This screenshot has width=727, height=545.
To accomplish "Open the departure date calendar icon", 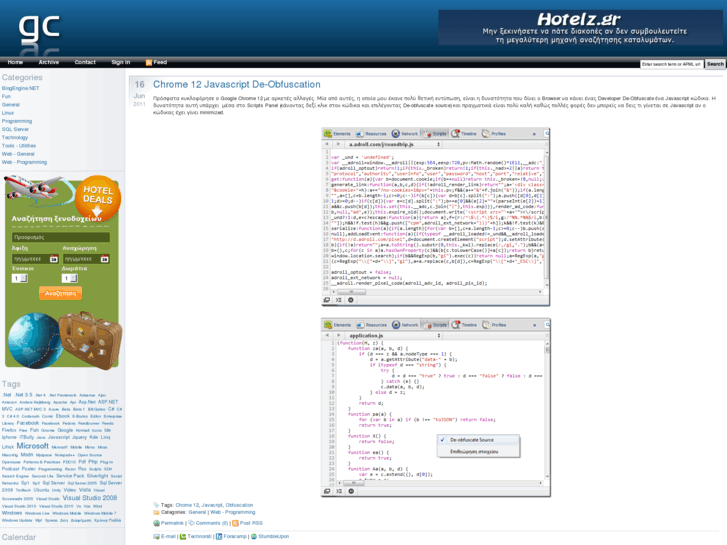I will point(105,259).
